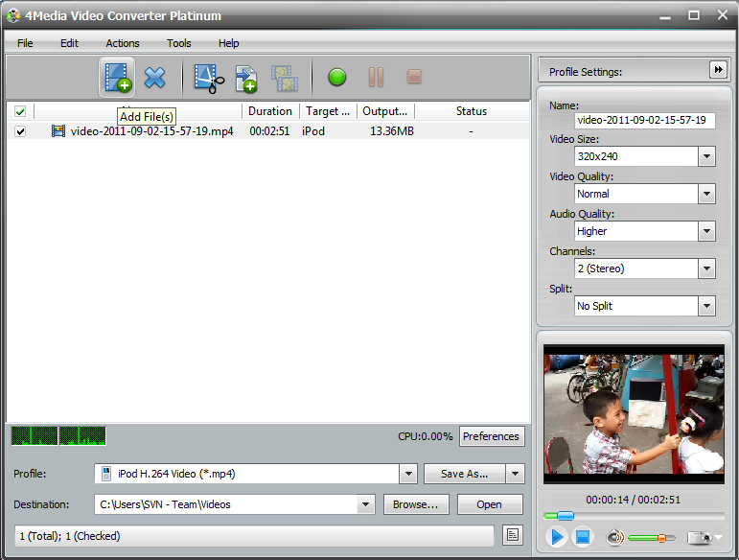Sort by Status column header
The image size is (739, 560).
tap(472, 111)
